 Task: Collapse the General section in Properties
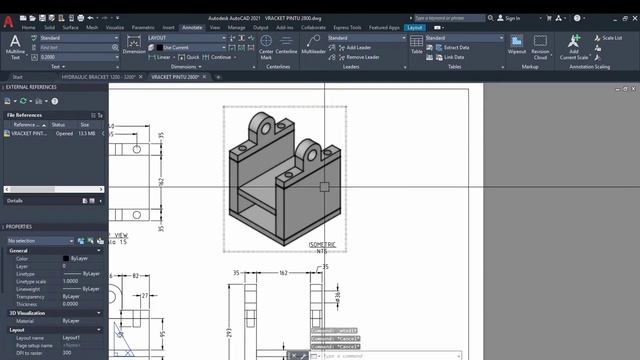[99, 251]
